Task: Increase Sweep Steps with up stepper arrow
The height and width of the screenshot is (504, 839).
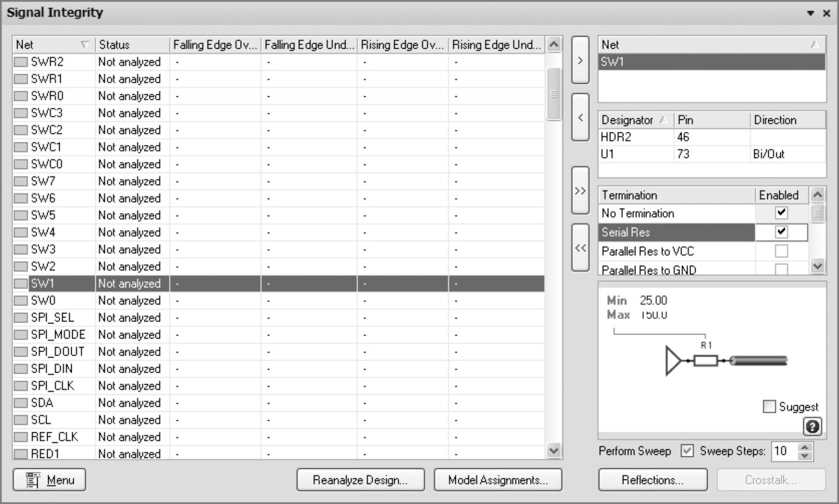Action: coord(805,447)
